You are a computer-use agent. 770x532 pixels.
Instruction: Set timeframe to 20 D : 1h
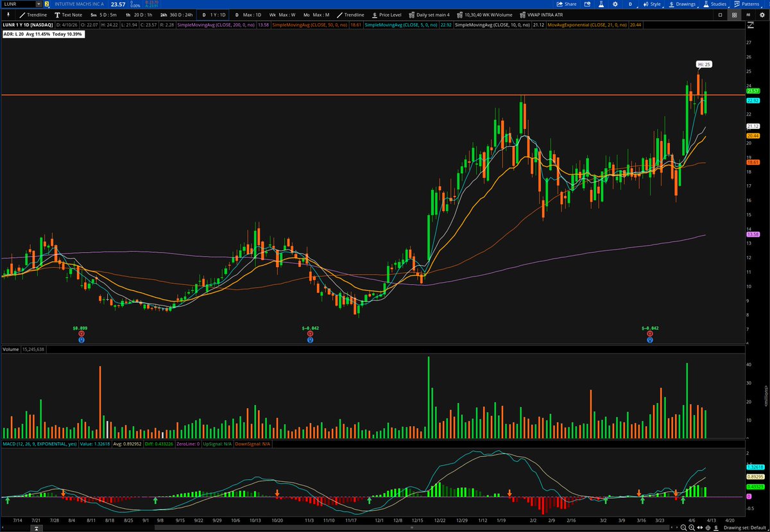[137, 14]
